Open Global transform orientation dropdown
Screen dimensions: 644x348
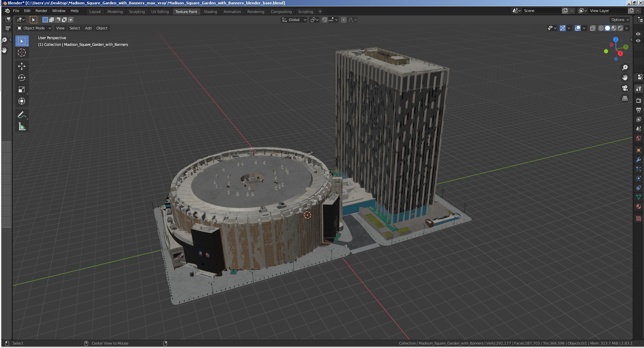click(294, 20)
